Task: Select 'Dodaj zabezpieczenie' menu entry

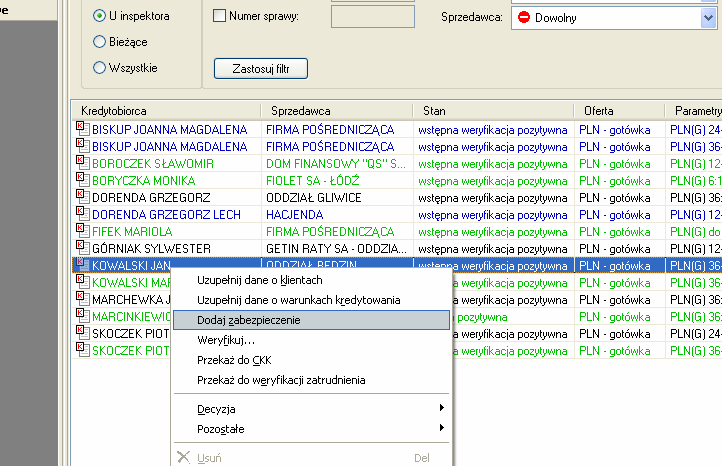Action: [x=311, y=320]
